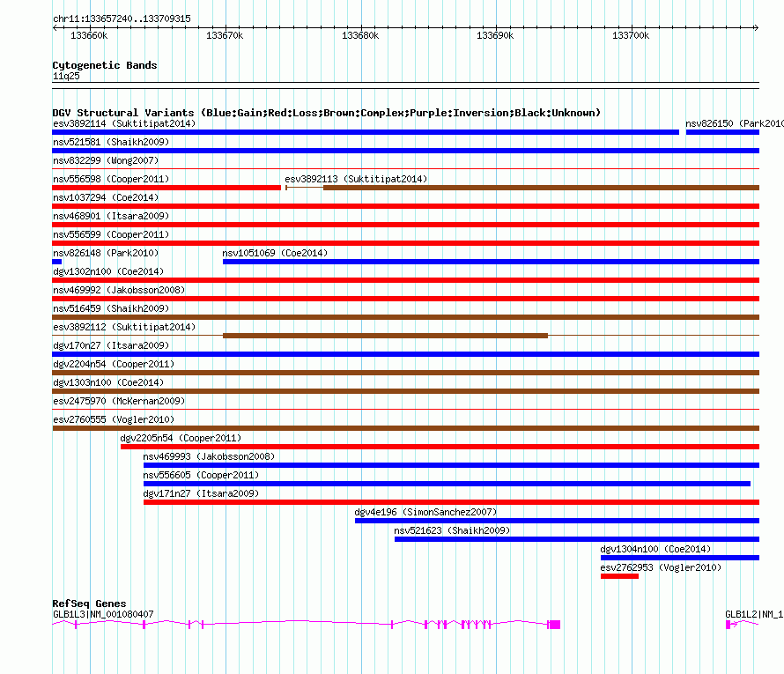This screenshot has width=784, height=674.
Task: Select the GLB1L3|NM_001080407 gene label
Action: pyautogui.click(x=103, y=614)
